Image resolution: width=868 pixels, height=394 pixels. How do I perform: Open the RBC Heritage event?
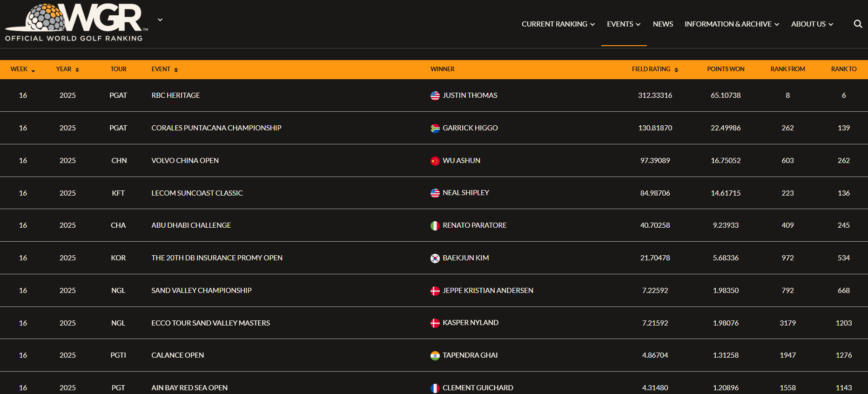pyautogui.click(x=175, y=95)
